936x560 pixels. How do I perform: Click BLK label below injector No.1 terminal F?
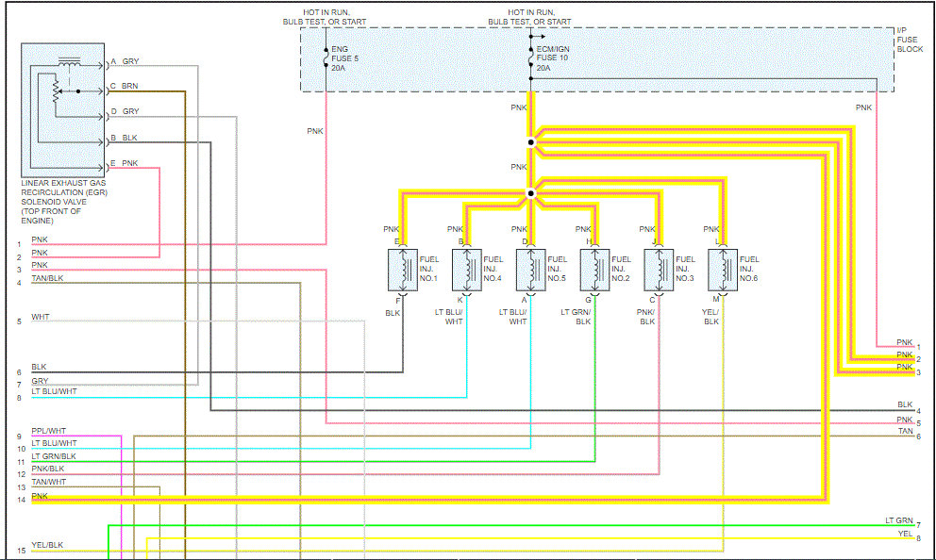click(x=393, y=313)
